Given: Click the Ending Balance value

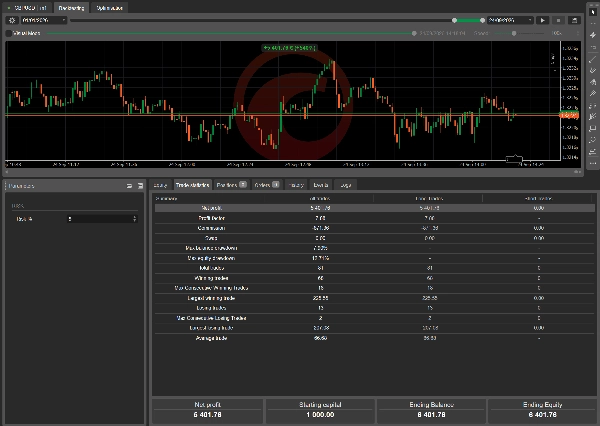Looking at the screenshot, I should tap(431, 415).
